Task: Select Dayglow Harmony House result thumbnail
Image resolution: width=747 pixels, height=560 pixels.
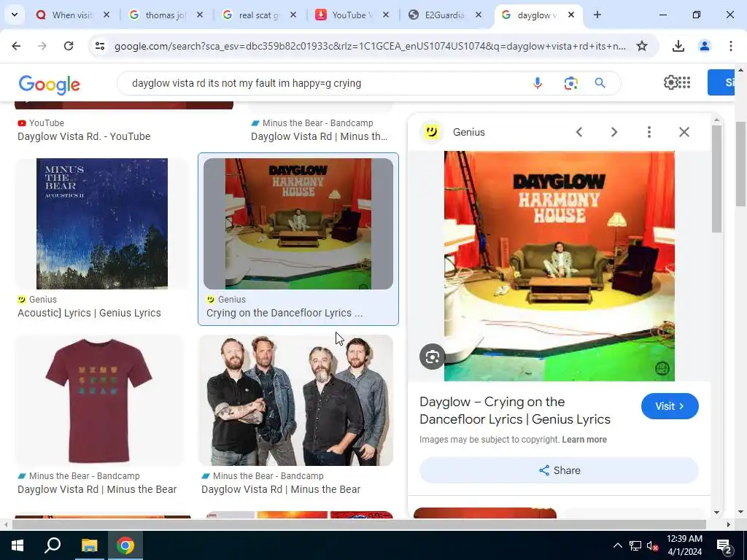Action: [x=298, y=224]
